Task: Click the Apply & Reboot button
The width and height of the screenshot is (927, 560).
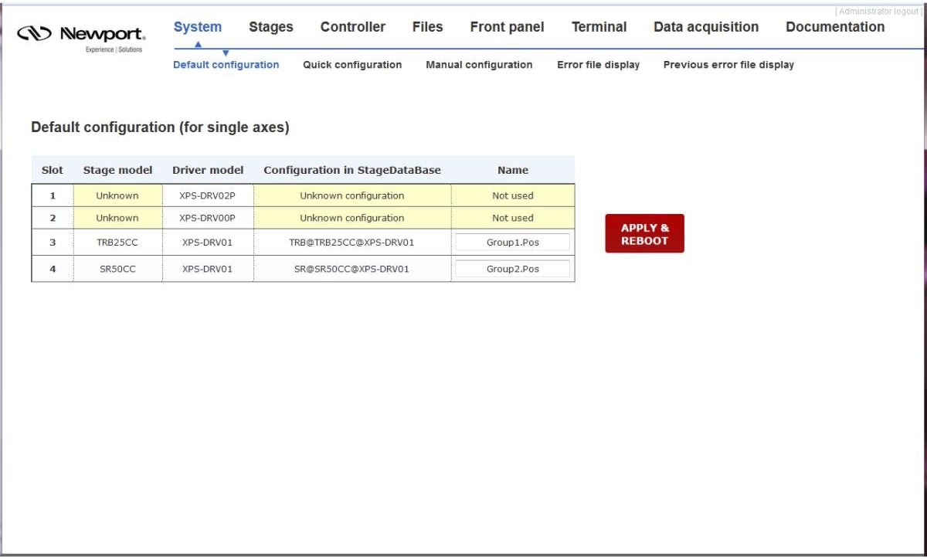Action: pyautogui.click(x=645, y=233)
